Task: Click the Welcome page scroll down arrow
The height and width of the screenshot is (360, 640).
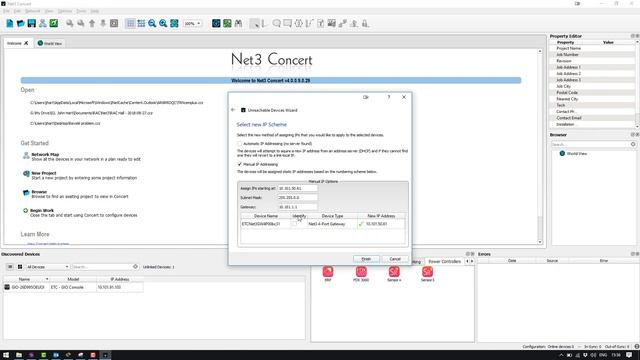Action: click(540, 242)
